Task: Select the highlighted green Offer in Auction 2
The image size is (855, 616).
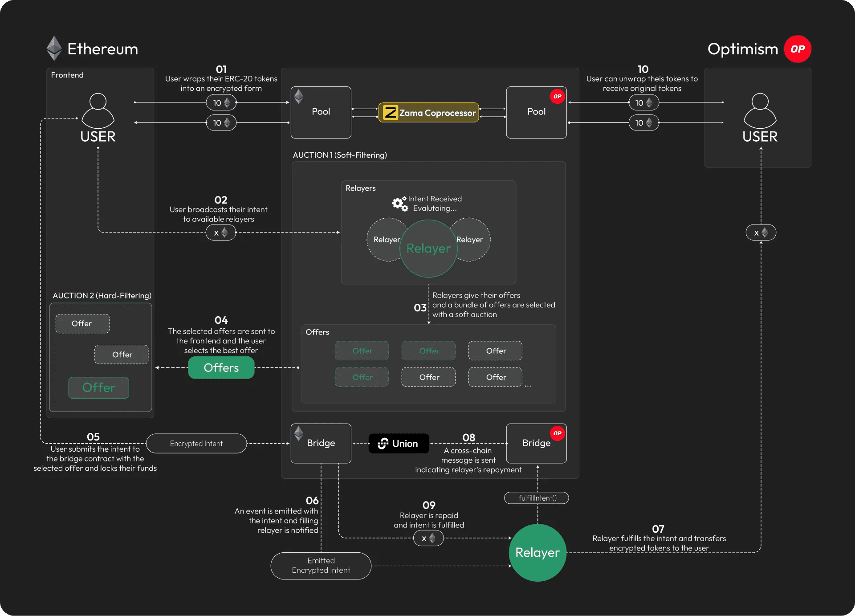Action: tap(98, 388)
